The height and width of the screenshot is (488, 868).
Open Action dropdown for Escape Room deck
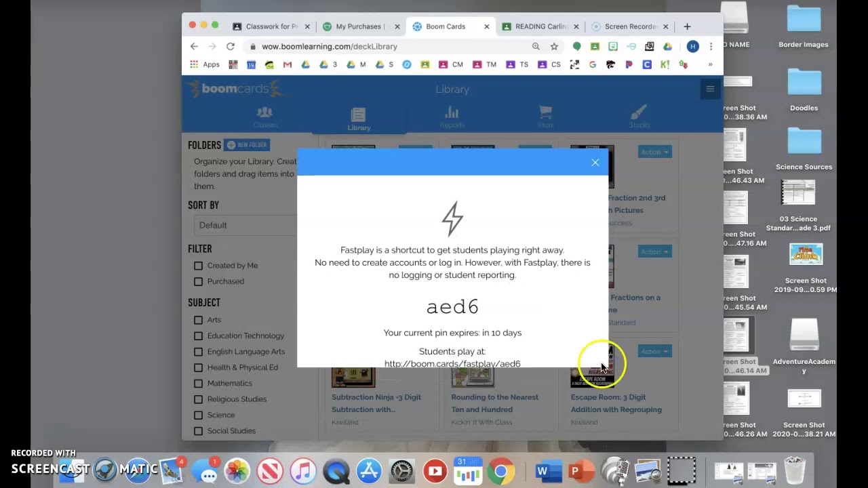point(654,351)
